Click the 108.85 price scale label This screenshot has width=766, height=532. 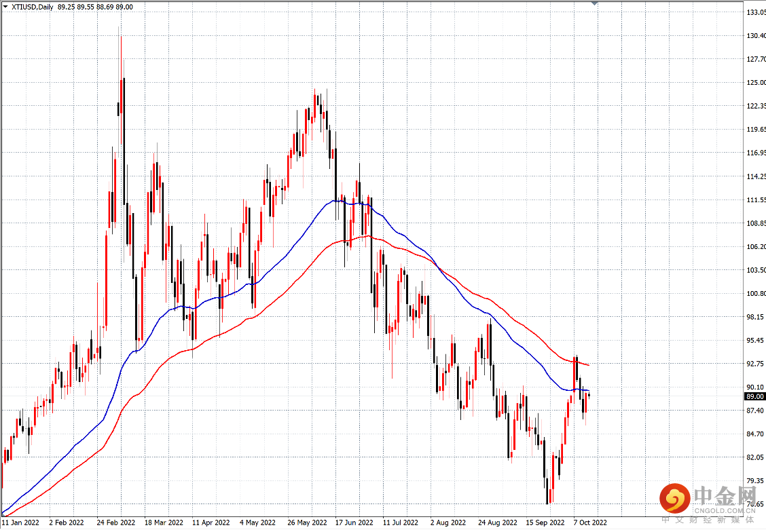756,223
